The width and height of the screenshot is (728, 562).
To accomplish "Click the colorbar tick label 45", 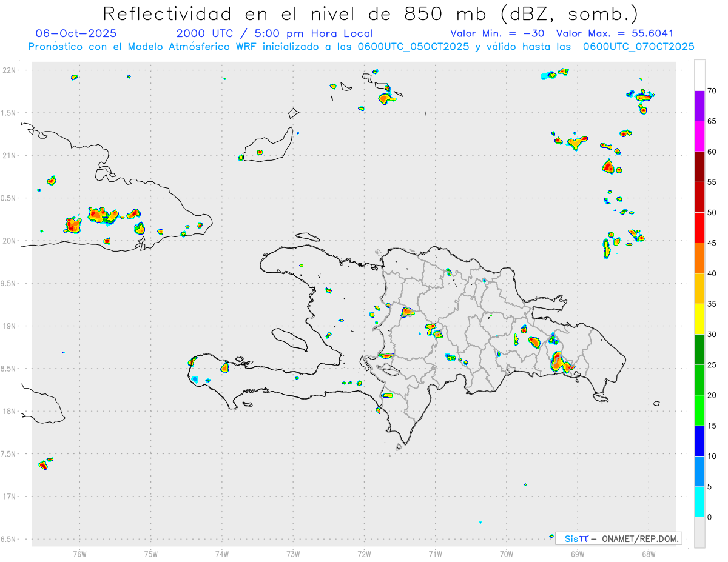I will point(712,243).
